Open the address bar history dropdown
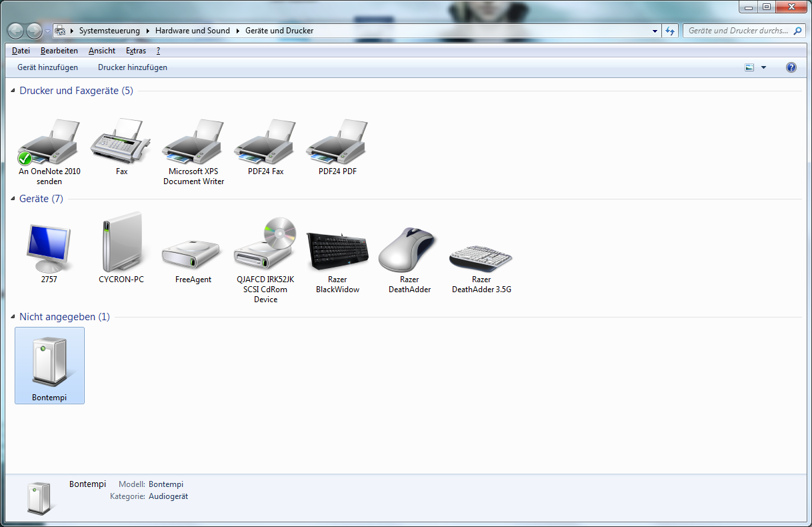 click(655, 31)
